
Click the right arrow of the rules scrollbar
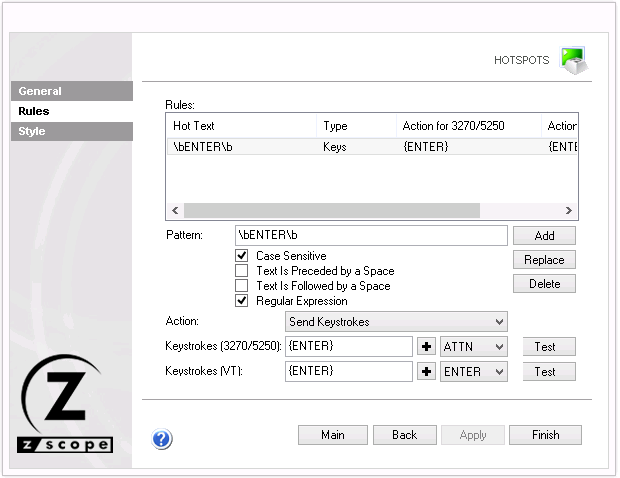coord(569,210)
